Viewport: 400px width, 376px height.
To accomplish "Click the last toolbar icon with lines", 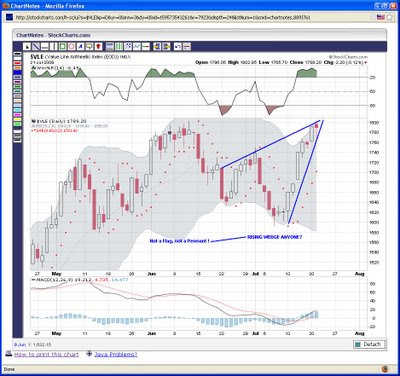I will pos(187,46).
